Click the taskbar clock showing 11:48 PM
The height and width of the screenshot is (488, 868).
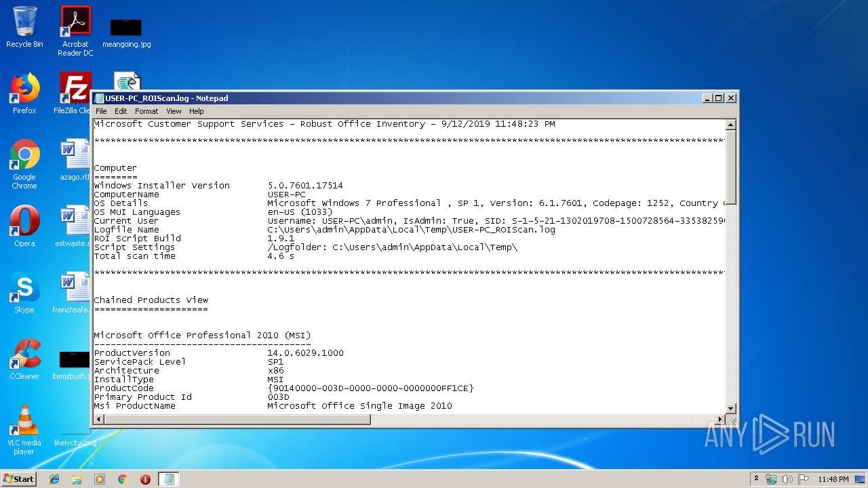pyautogui.click(x=833, y=479)
